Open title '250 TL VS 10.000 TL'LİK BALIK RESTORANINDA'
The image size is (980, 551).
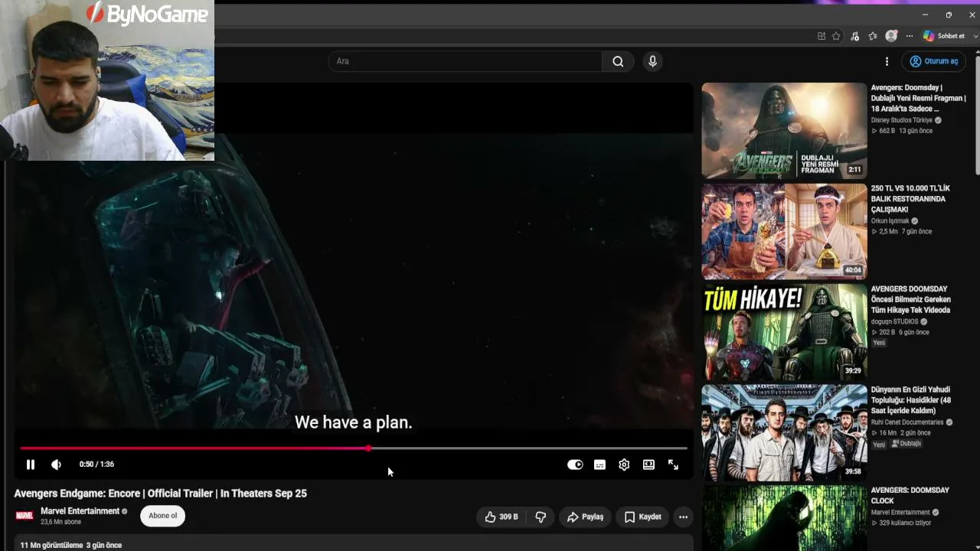910,199
